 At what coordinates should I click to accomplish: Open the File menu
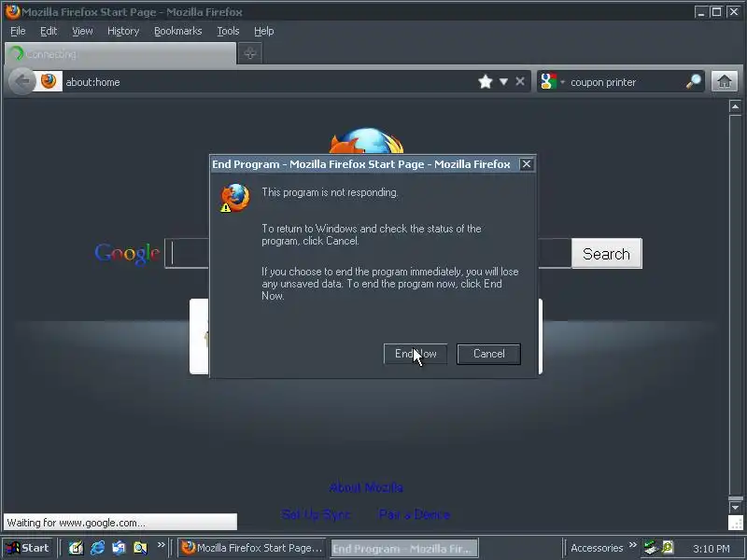[x=18, y=31]
